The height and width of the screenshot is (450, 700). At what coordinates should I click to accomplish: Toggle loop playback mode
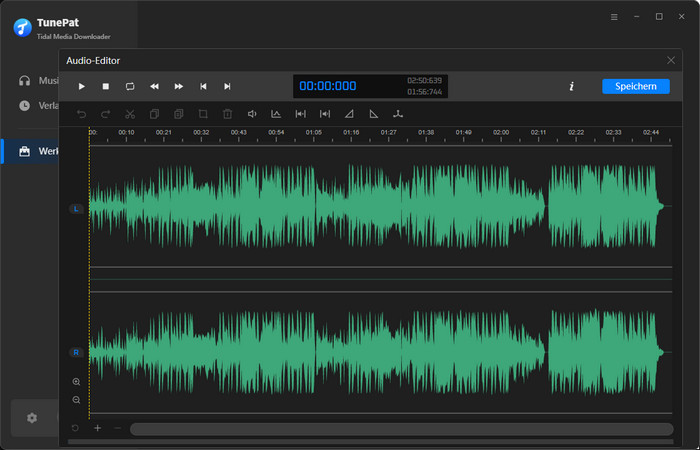[x=130, y=87]
